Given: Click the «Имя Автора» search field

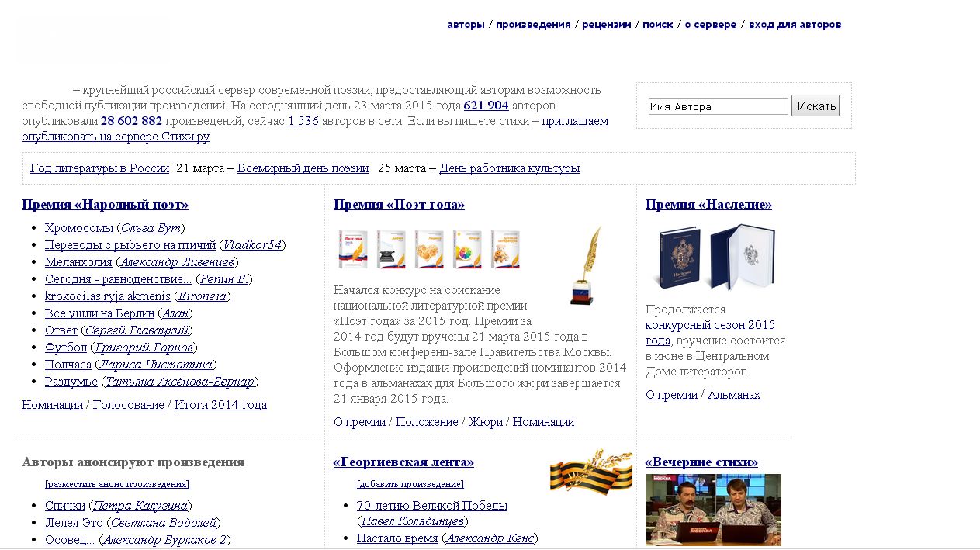Looking at the screenshot, I should click(x=718, y=106).
